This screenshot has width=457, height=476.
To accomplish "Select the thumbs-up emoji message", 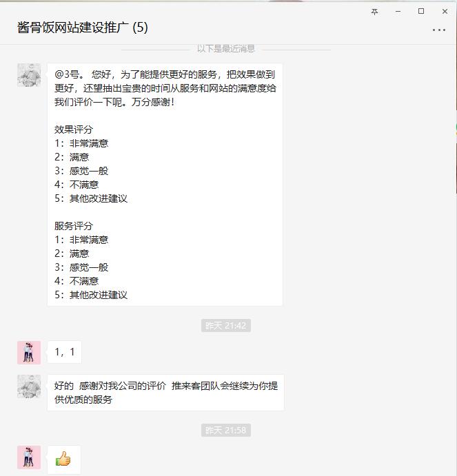I will pyautogui.click(x=64, y=459).
